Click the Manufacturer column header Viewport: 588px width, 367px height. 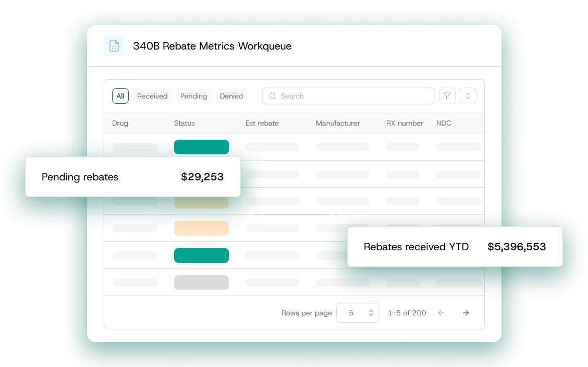(338, 123)
